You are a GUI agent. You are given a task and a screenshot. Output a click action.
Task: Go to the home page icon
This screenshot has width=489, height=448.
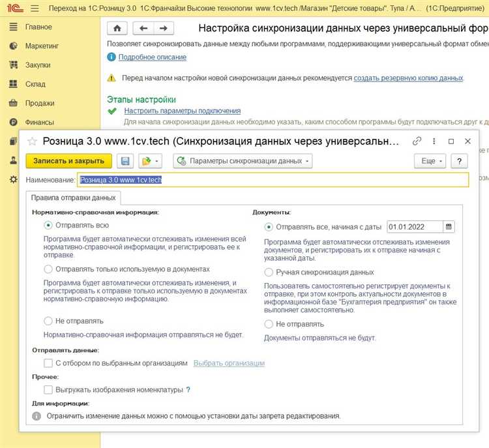click(117, 29)
